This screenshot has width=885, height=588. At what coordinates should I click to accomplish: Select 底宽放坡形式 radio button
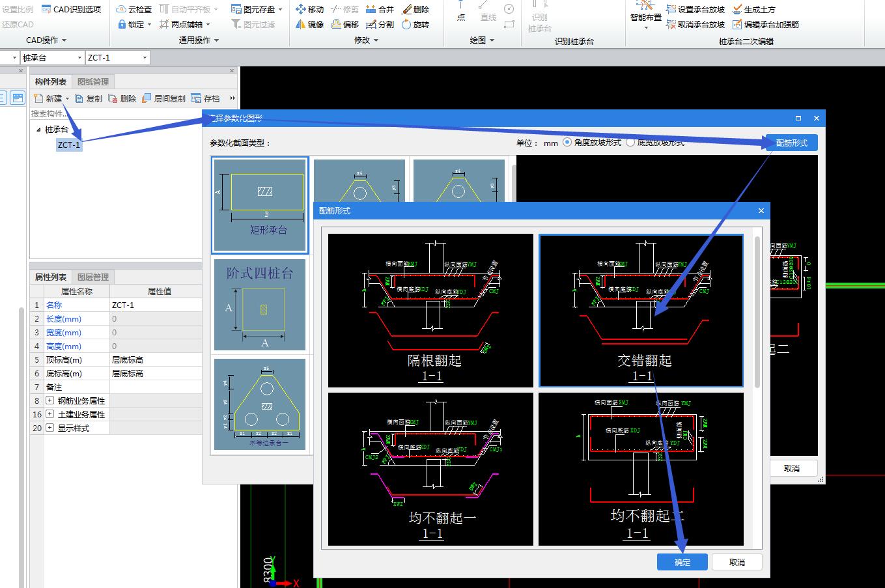[630, 143]
